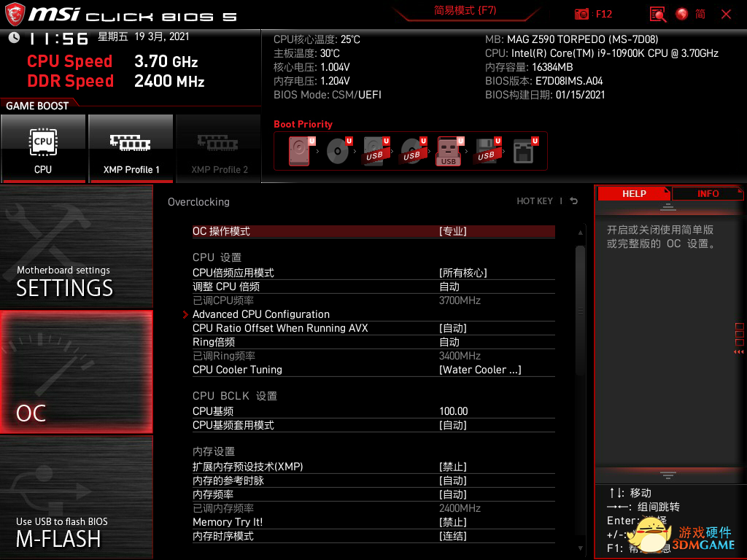The image size is (747, 560).
Task: Click the MSI dragon shield logo
Action: pyautogui.click(x=15, y=14)
